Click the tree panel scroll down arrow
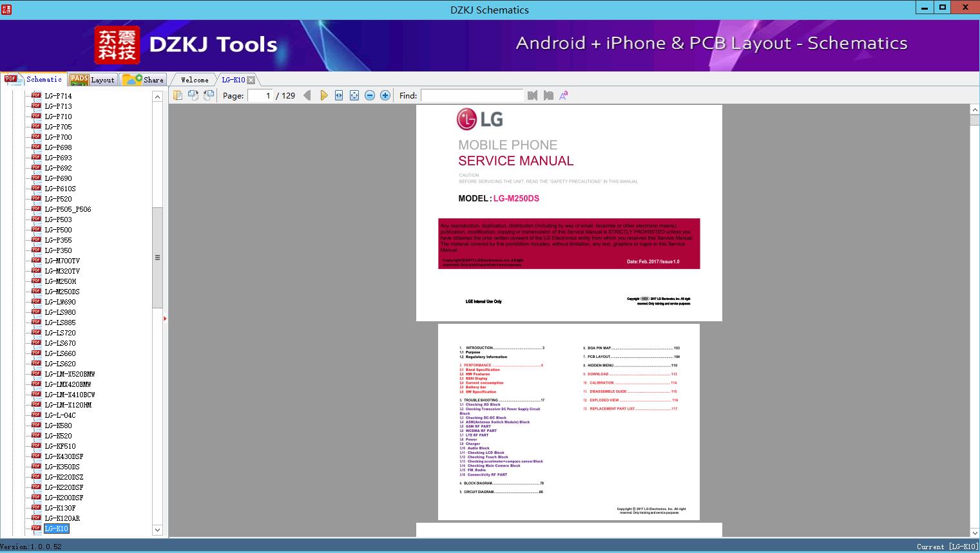 157,530
